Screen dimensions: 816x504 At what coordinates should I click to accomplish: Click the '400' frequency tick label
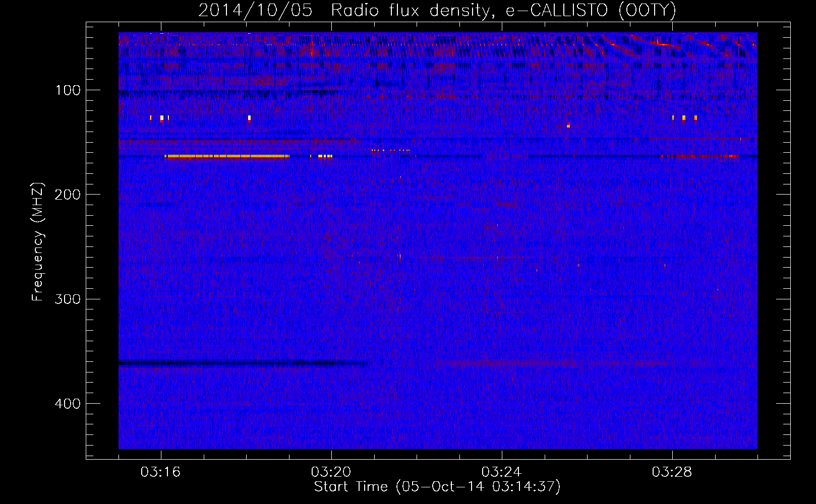click(68, 404)
